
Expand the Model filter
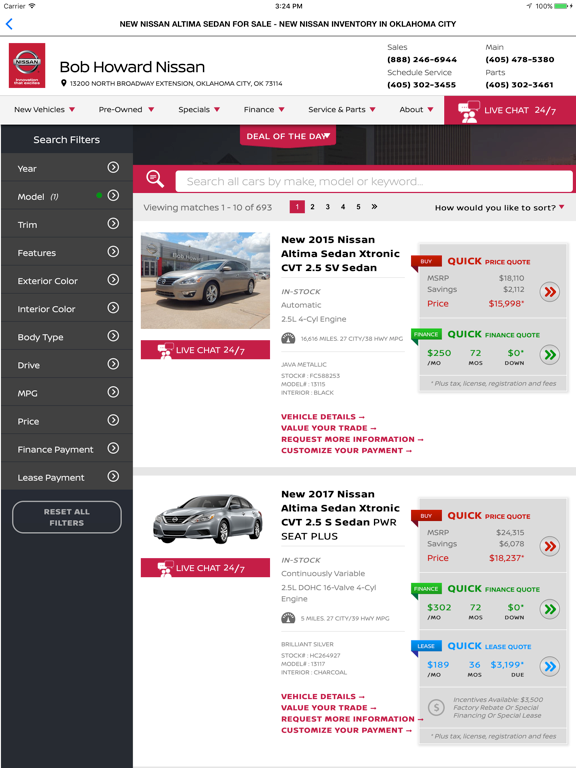pyautogui.click(x=67, y=196)
